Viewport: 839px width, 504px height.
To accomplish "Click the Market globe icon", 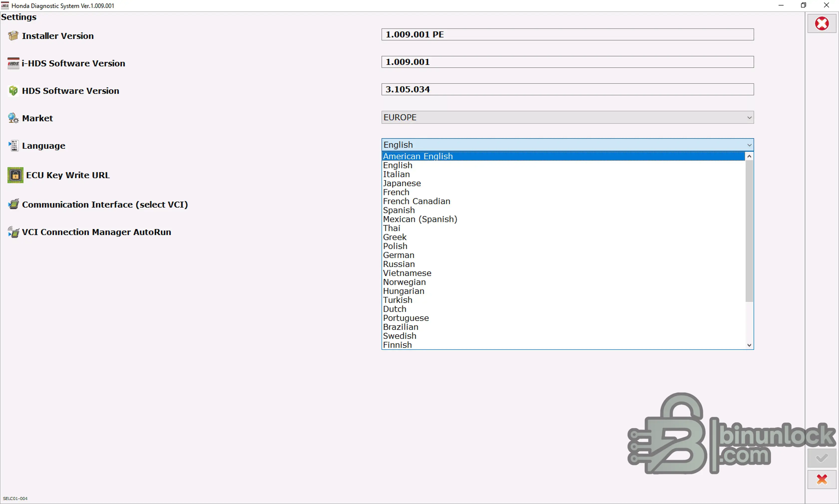I will 13,118.
